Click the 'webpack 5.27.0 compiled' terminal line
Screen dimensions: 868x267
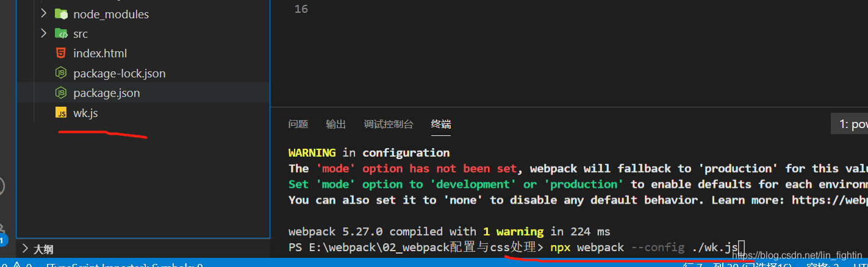pyautogui.click(x=450, y=232)
